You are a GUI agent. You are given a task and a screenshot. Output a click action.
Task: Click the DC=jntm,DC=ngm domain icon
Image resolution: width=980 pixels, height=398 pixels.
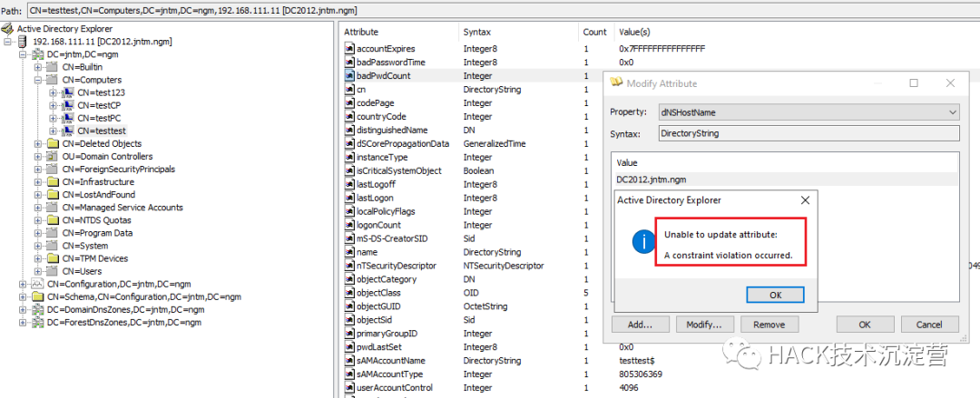pos(37,54)
